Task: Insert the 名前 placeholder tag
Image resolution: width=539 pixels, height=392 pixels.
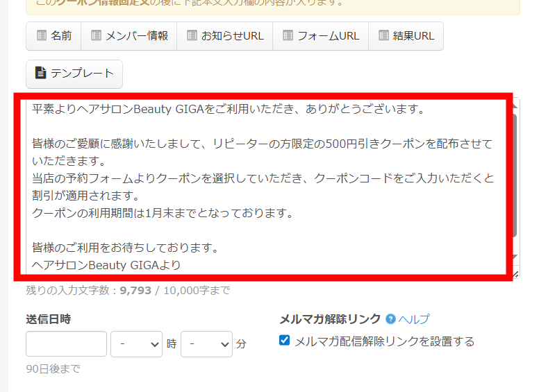Action: (x=53, y=36)
